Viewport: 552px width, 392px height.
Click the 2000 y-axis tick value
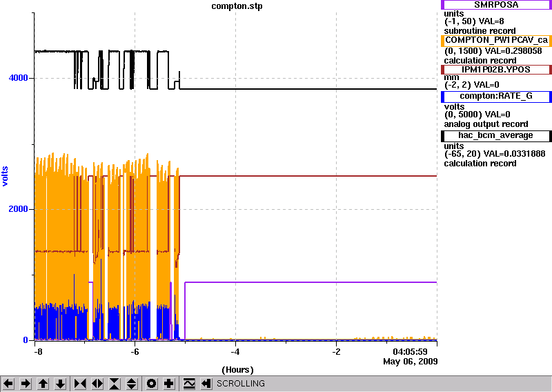[x=19, y=209]
